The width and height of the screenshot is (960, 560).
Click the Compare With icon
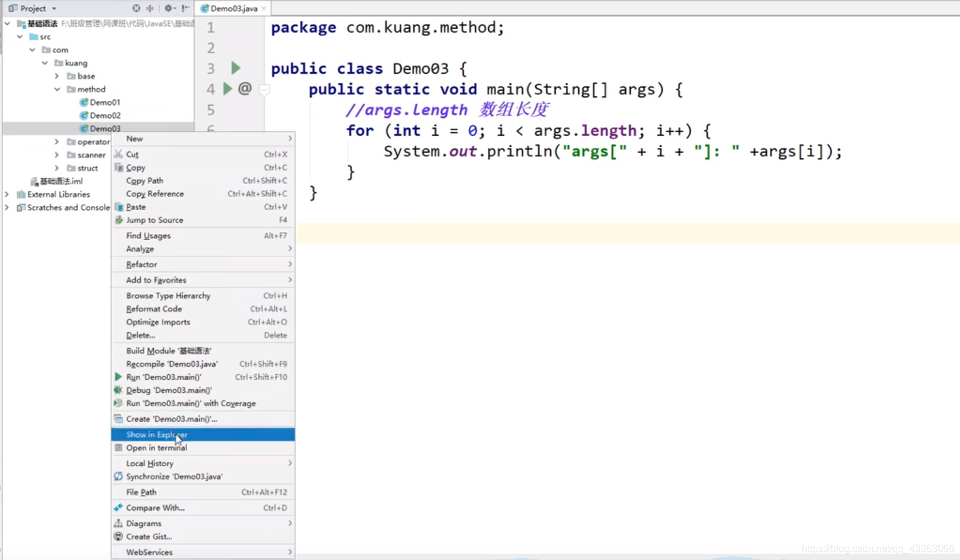point(118,507)
